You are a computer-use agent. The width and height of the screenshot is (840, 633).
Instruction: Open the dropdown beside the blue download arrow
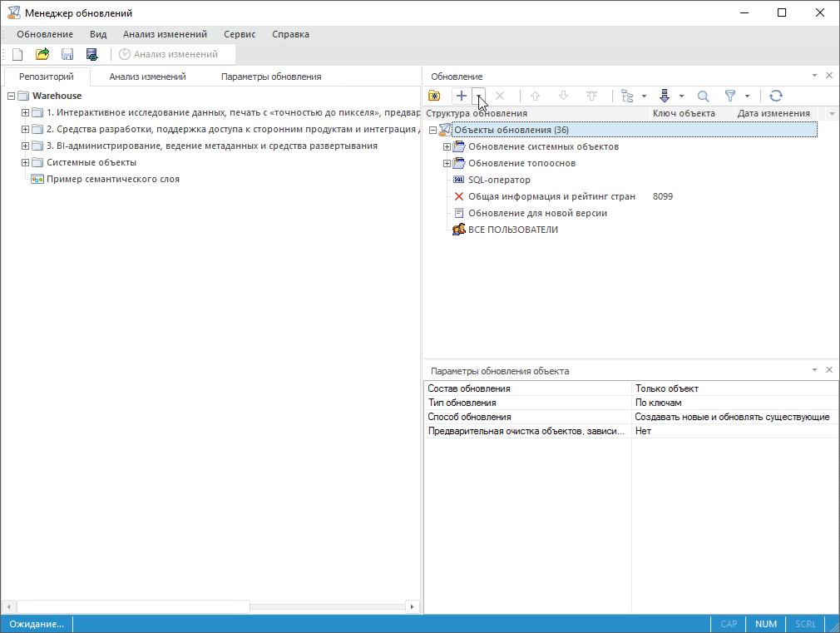pyautogui.click(x=681, y=96)
